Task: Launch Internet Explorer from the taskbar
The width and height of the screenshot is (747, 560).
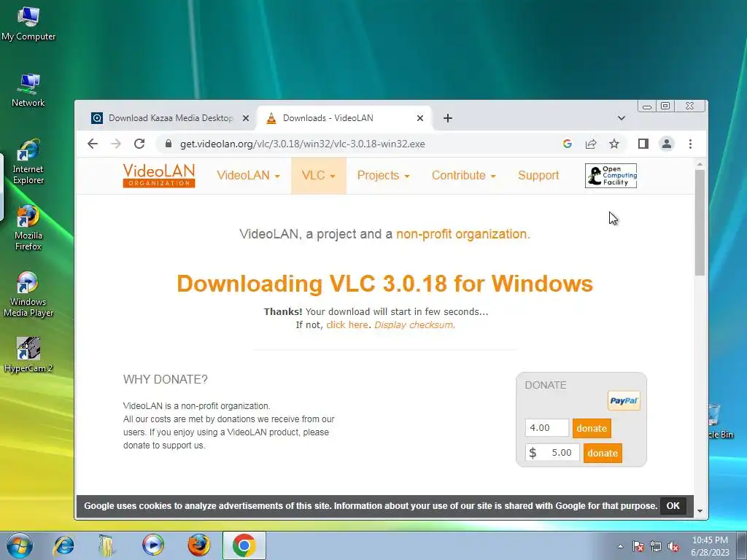Action: (x=64, y=545)
